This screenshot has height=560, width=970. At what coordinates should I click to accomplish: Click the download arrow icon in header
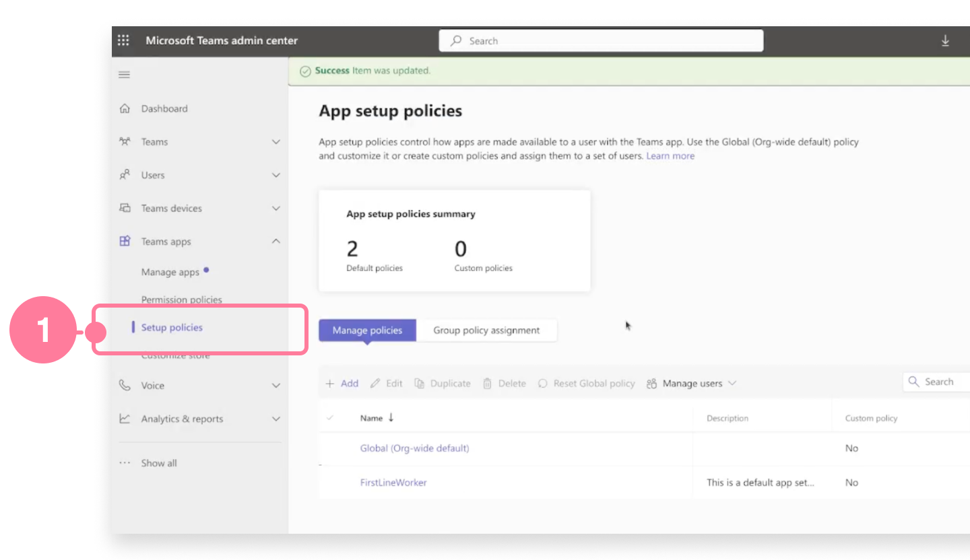[945, 41]
